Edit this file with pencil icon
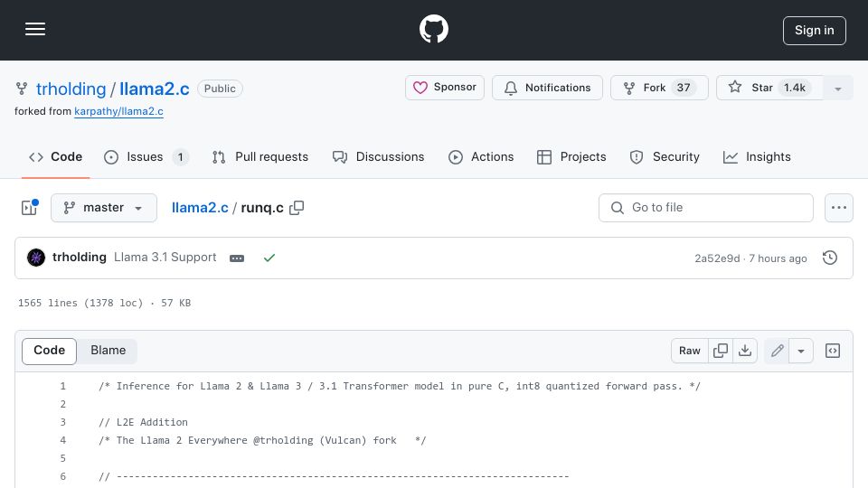Image resolution: width=868 pixels, height=488 pixels. pos(777,351)
